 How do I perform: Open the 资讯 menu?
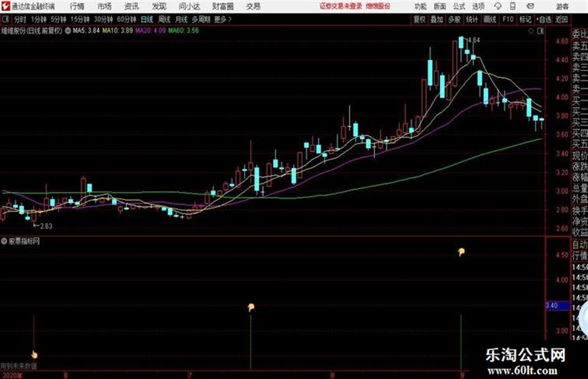(132, 6)
